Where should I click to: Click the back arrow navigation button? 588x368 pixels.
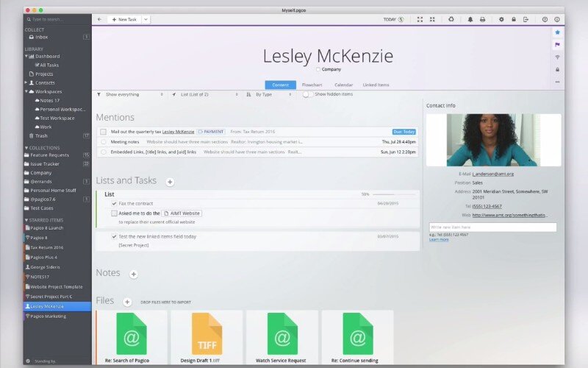coord(100,19)
